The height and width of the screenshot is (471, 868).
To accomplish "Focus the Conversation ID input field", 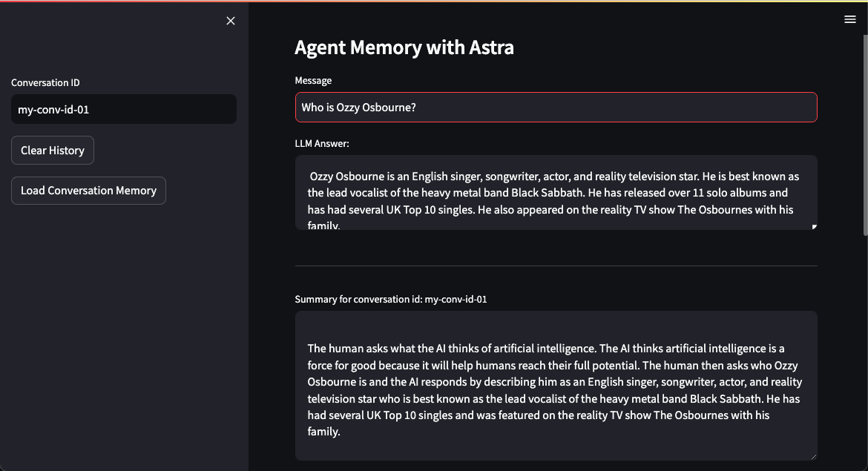I will (123, 109).
